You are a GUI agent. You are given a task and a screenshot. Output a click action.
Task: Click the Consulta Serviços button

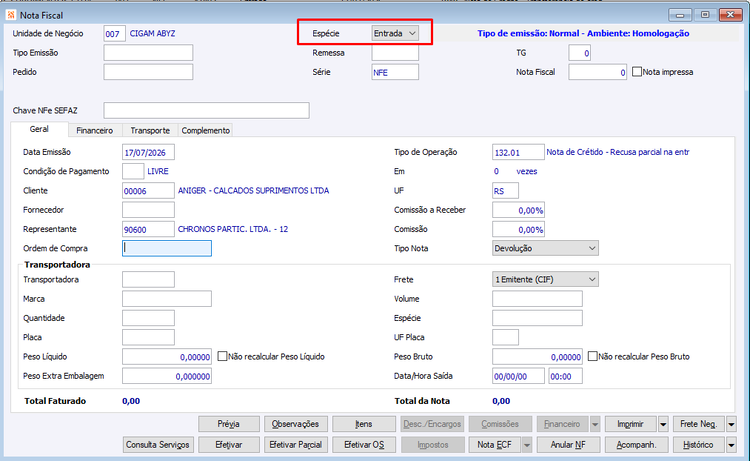click(x=158, y=445)
